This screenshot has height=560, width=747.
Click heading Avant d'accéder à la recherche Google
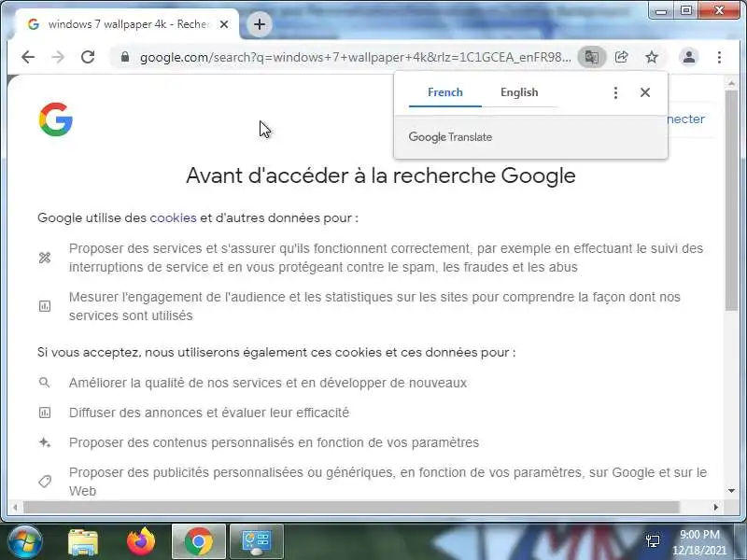[x=381, y=175]
